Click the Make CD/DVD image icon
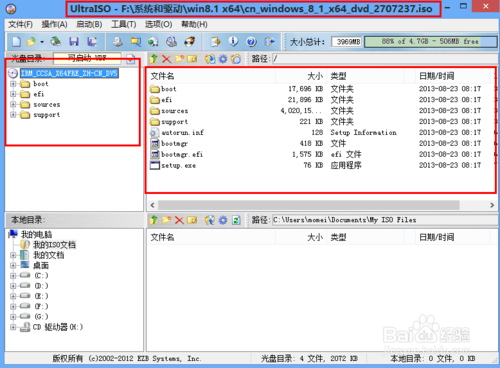500x368 pixels. pyautogui.click(x=117, y=42)
